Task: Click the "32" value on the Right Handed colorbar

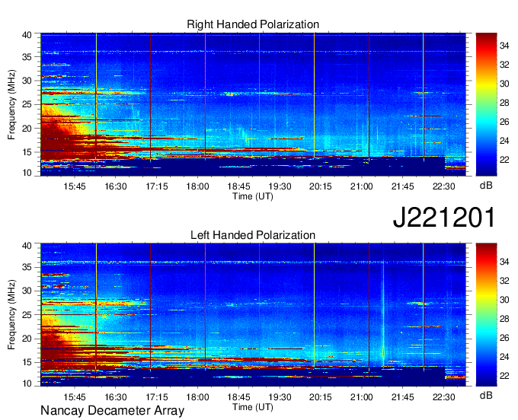Action: pyautogui.click(x=504, y=65)
